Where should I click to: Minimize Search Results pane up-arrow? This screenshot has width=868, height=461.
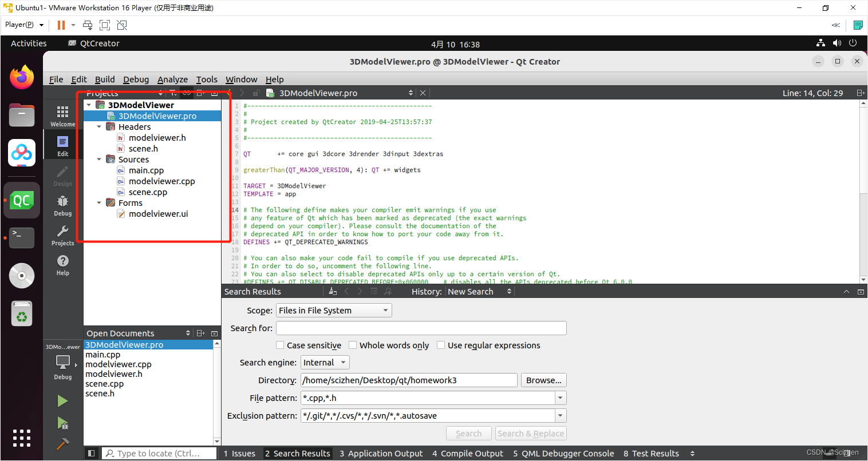click(x=846, y=292)
